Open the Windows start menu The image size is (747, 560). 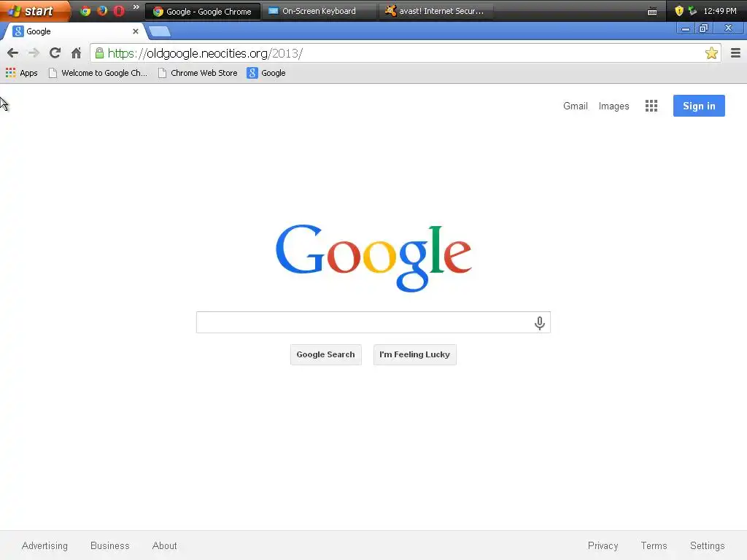[34, 10]
